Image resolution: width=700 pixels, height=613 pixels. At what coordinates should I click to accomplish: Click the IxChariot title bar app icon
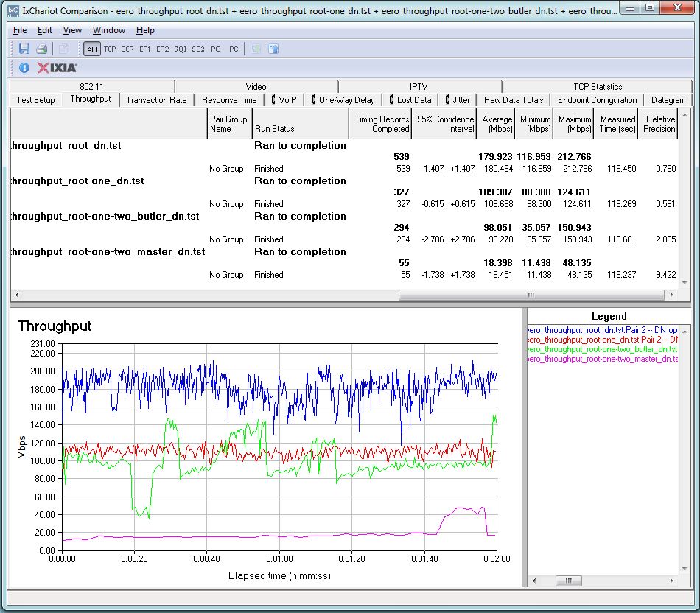[x=13, y=10]
